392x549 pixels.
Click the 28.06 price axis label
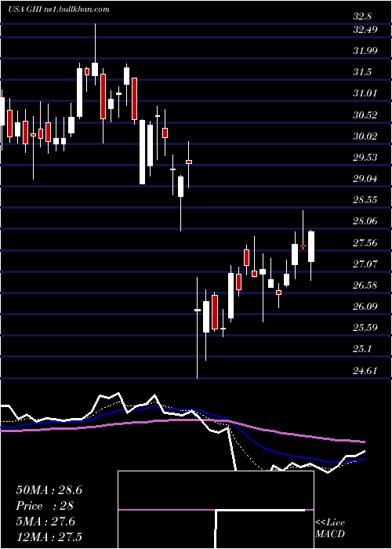(x=365, y=221)
